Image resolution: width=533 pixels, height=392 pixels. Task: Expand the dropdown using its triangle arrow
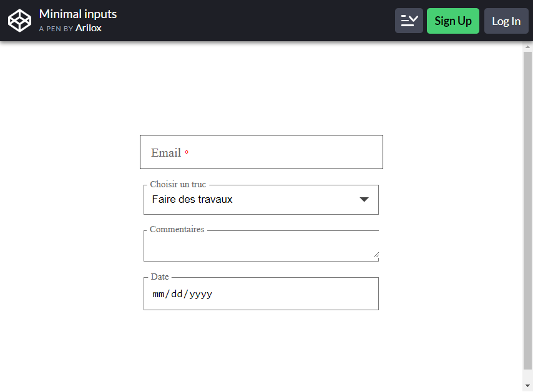tap(364, 200)
